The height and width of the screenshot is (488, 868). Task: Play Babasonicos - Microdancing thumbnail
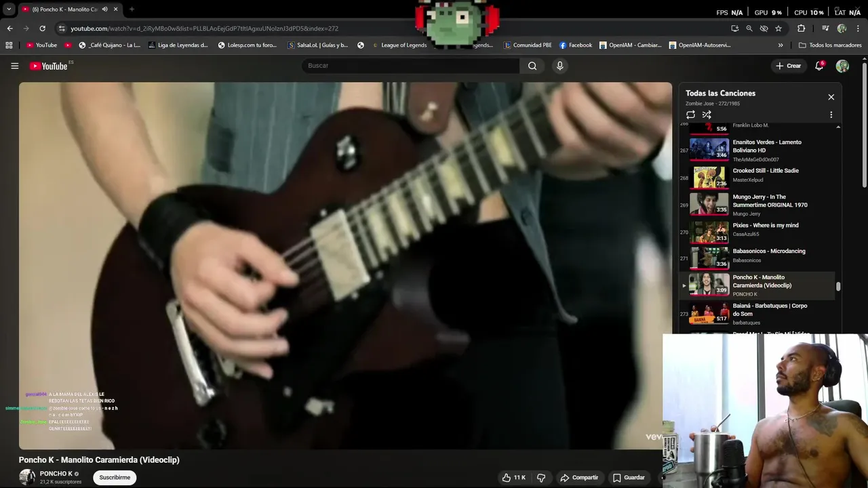709,258
